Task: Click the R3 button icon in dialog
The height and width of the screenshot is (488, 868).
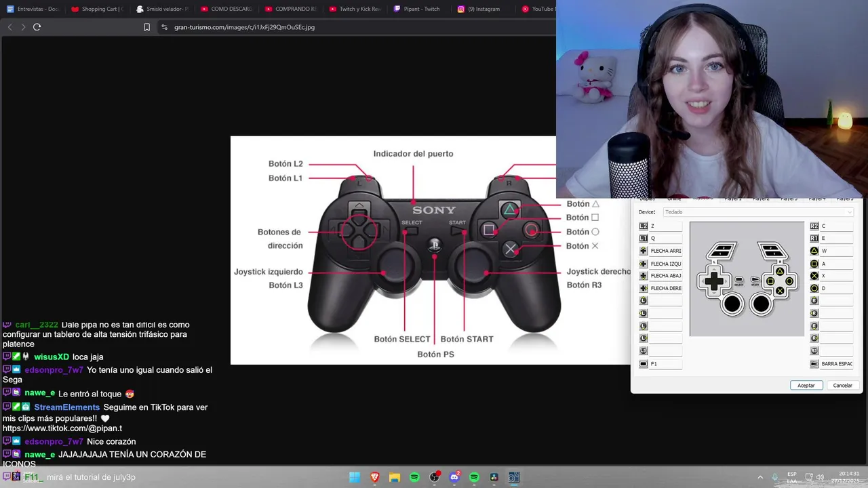Action: 814,351
